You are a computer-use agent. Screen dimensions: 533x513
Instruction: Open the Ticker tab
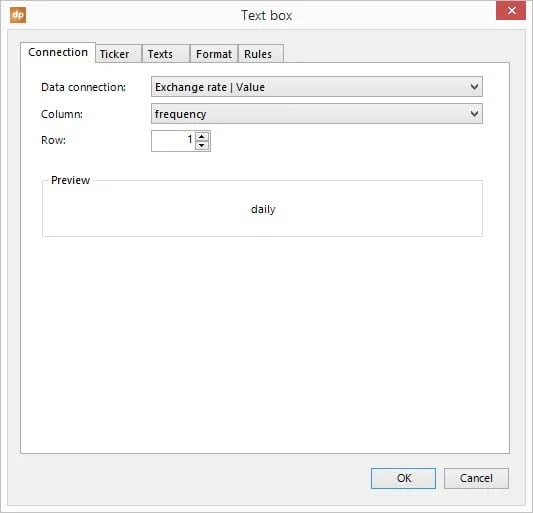click(118, 54)
